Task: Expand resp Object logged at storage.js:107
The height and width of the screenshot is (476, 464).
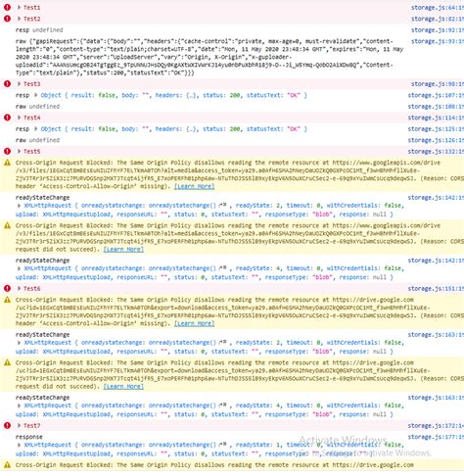Action: point(36,95)
